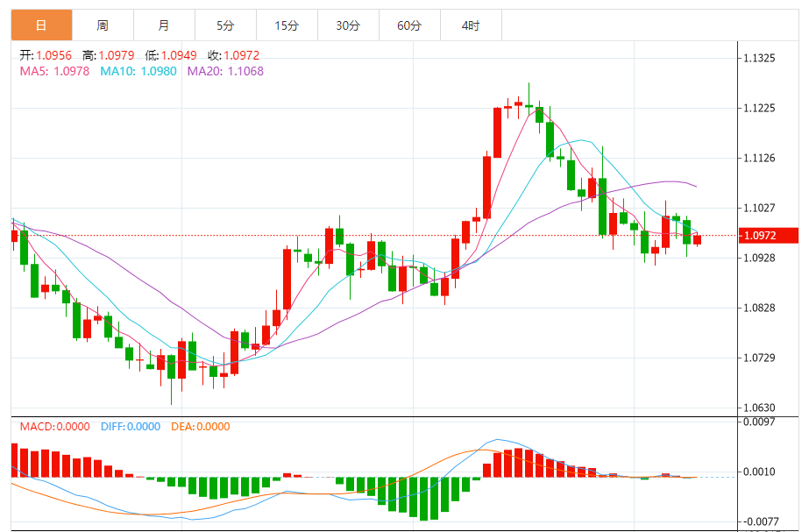The image size is (809, 532).
Task: Open the 4时 four-hour tab
Action: point(471,25)
